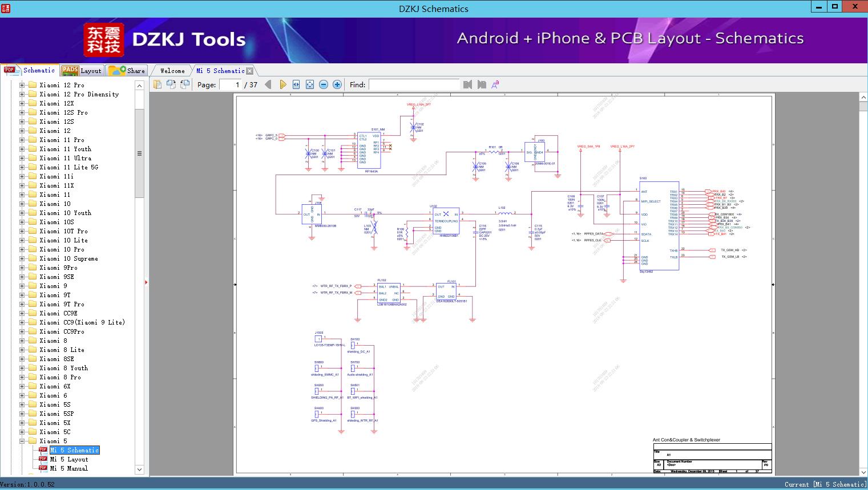Click the fit page icon

(310, 84)
